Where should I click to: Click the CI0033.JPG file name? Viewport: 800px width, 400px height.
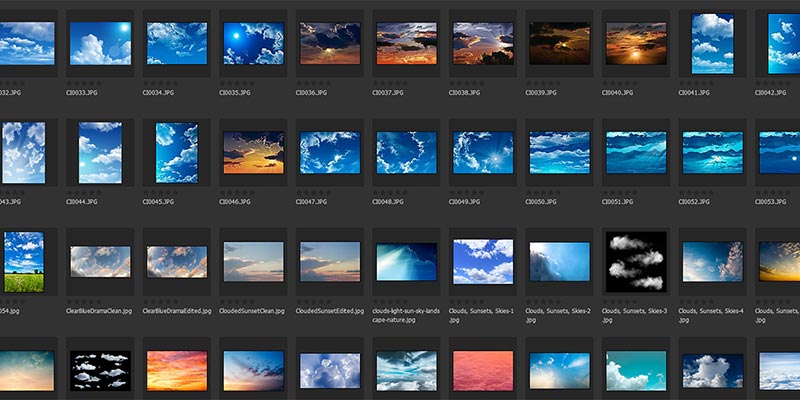(x=82, y=93)
